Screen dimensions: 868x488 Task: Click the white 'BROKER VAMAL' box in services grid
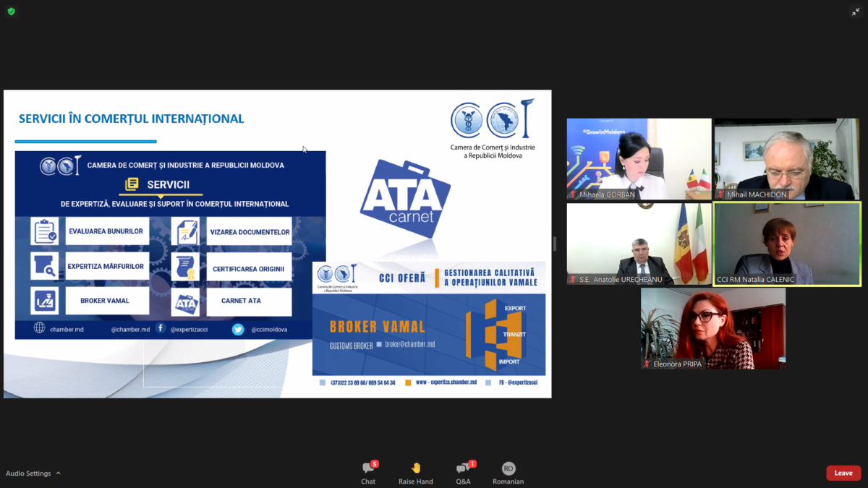point(107,301)
